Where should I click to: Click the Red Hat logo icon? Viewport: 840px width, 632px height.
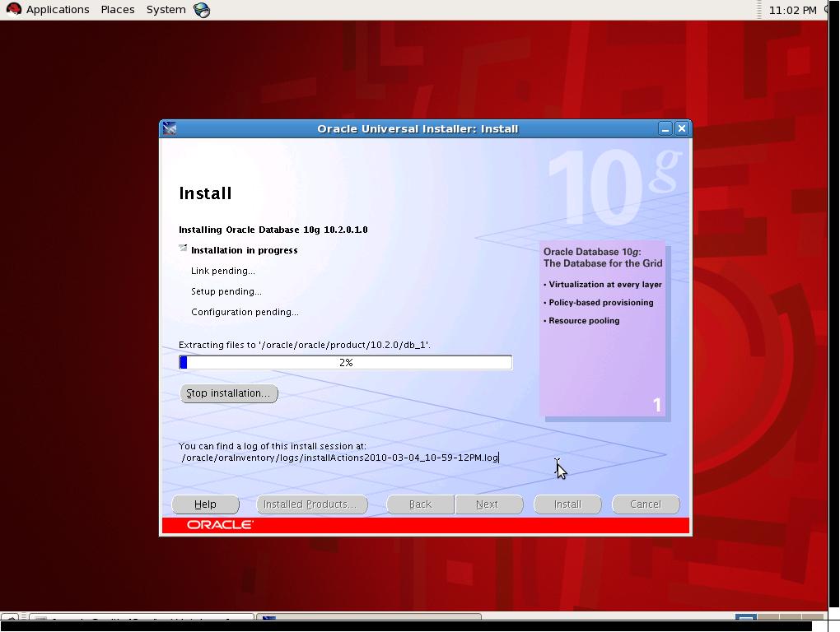click(x=13, y=9)
